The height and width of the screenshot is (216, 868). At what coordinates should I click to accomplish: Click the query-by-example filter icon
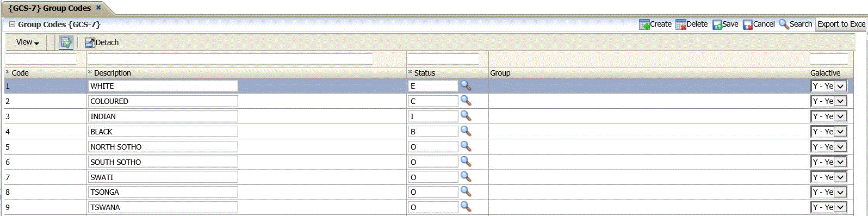pos(66,42)
